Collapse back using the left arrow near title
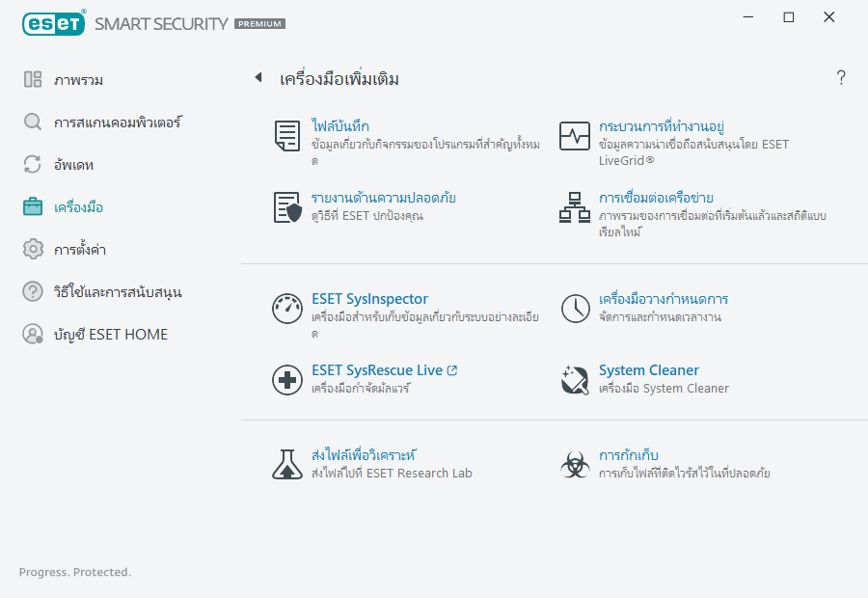 click(258, 77)
